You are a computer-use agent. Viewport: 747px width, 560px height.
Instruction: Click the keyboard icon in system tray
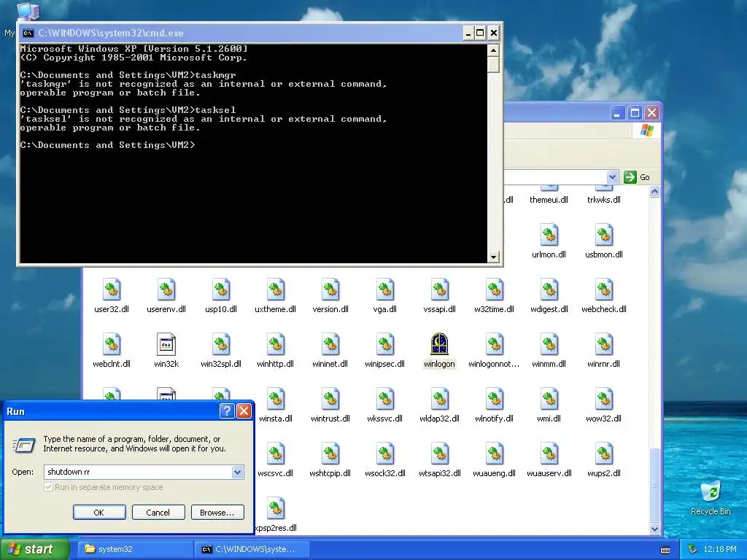coord(665,550)
